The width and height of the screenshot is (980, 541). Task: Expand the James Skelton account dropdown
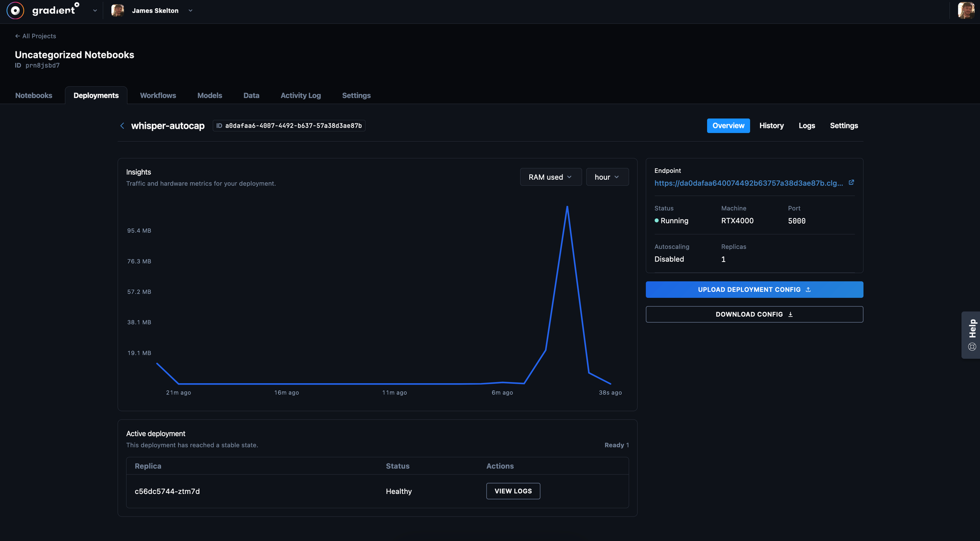[191, 11]
